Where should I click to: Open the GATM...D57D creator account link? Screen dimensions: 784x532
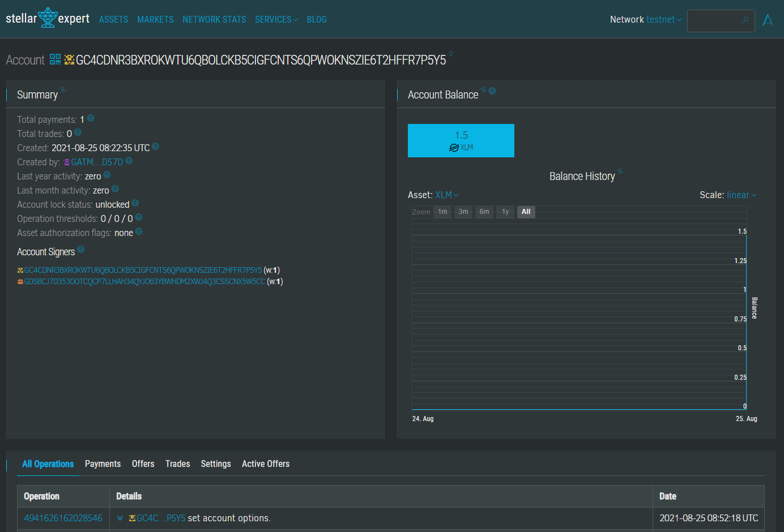pos(96,162)
